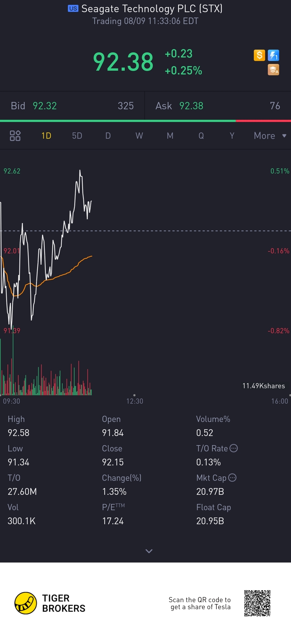Tap the US market flag badge
This screenshot has width=291, height=644.
click(x=73, y=9)
